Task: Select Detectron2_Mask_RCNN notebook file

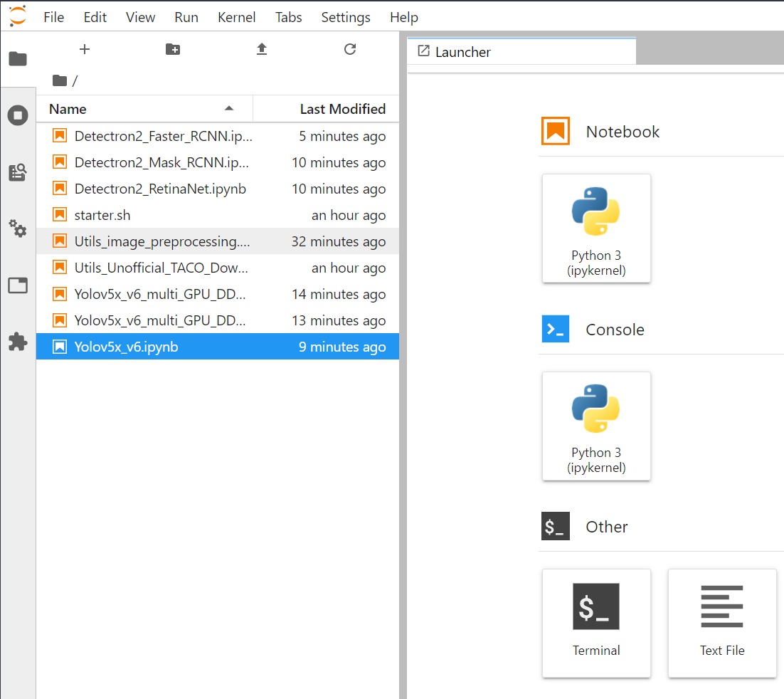Action: tap(218, 162)
